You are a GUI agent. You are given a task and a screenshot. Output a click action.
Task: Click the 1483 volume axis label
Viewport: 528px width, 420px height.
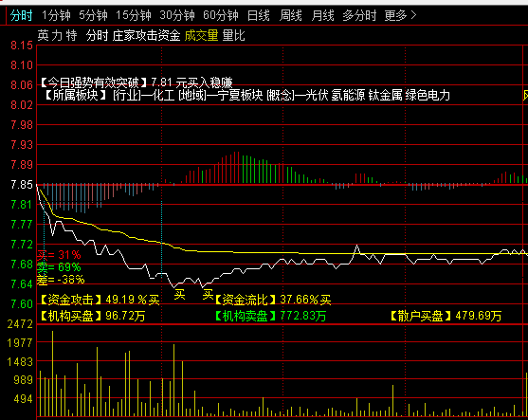coord(20,362)
